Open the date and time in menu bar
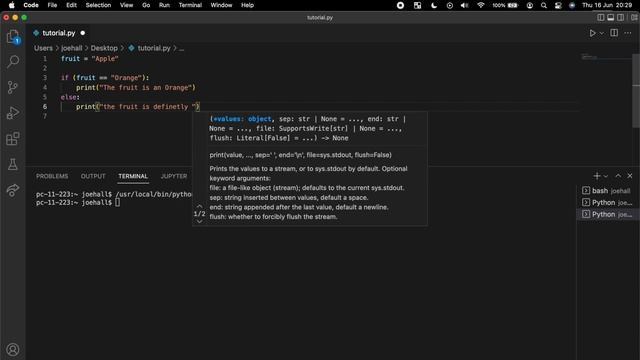Image resolution: width=640 pixels, height=360 pixels. tap(607, 5)
